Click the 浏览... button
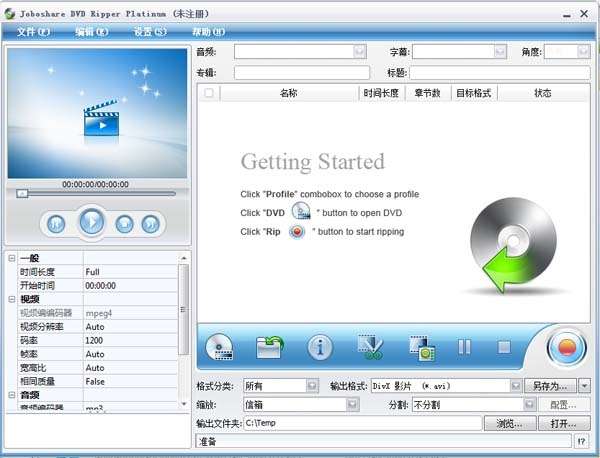This screenshot has width=600, height=458. tap(509, 423)
